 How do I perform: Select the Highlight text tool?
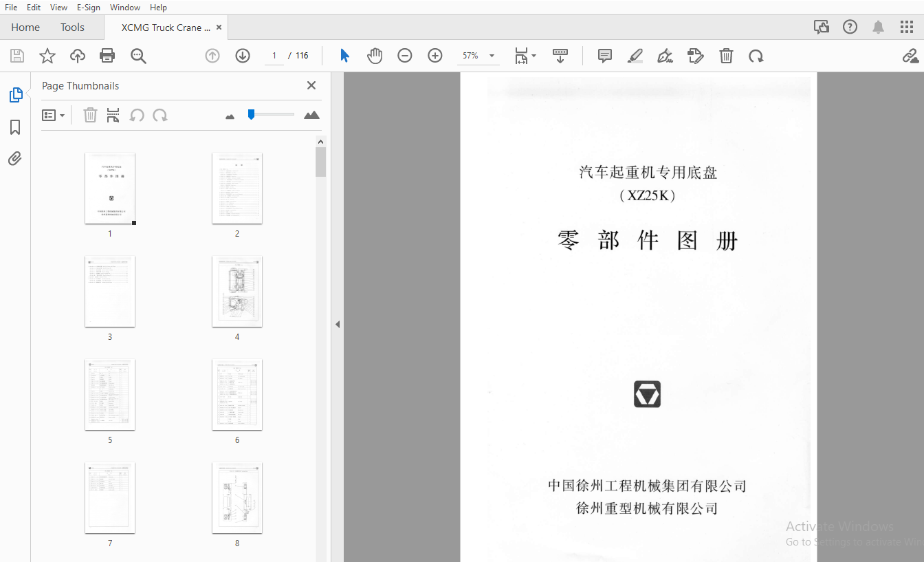coord(635,56)
